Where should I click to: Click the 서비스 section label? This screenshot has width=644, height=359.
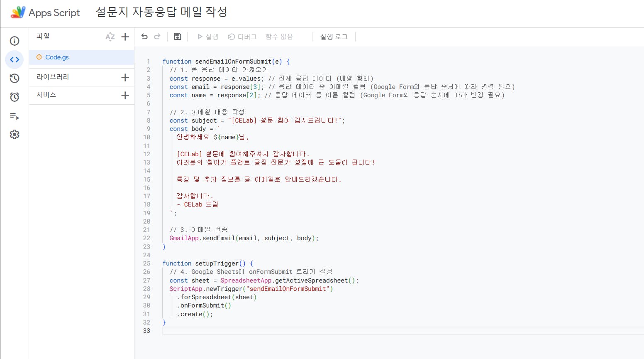click(x=46, y=95)
